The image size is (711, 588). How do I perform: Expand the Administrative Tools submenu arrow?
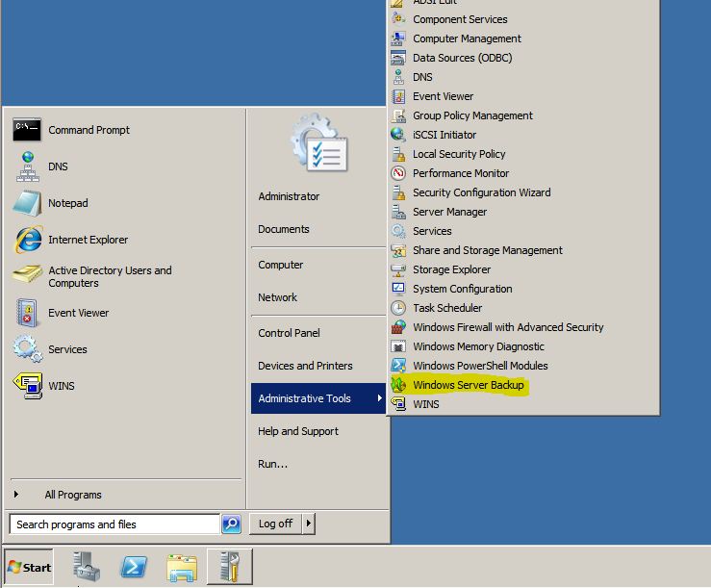tap(379, 397)
